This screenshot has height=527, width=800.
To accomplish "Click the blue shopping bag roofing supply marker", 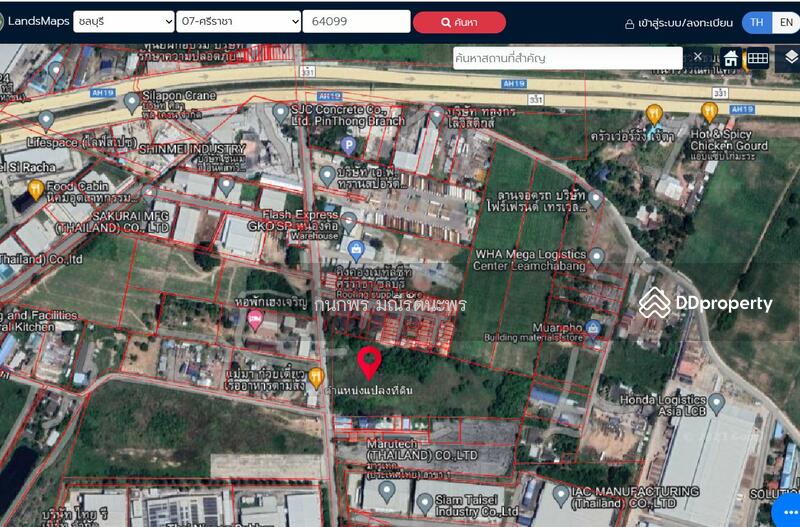I will point(356,250).
